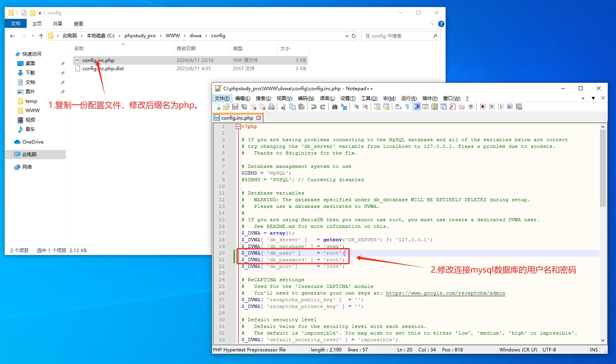Viewport: 616px width, 364px height.
Task: Select 此电脑 in Explorer navigation pane
Action: 35,155
